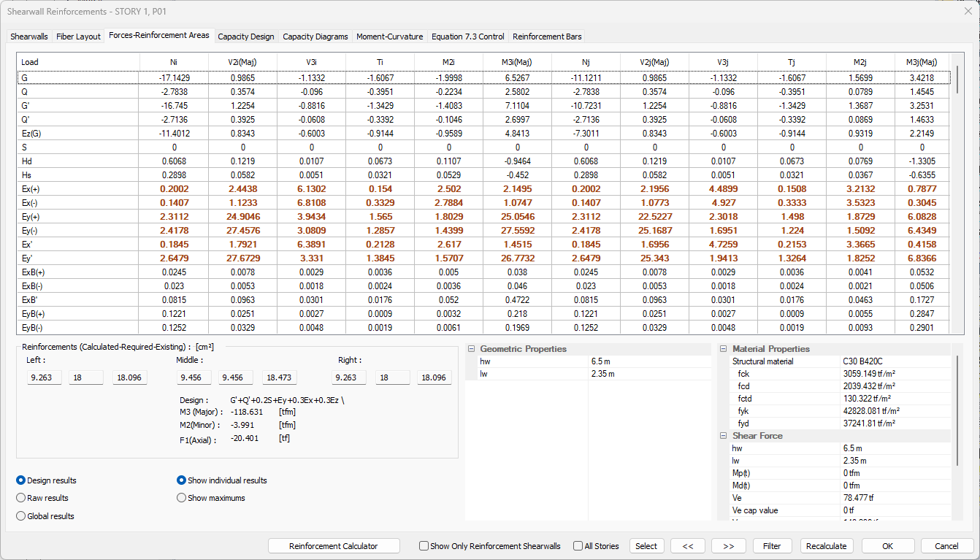Open the Fiber Layout tab

pyautogui.click(x=78, y=37)
